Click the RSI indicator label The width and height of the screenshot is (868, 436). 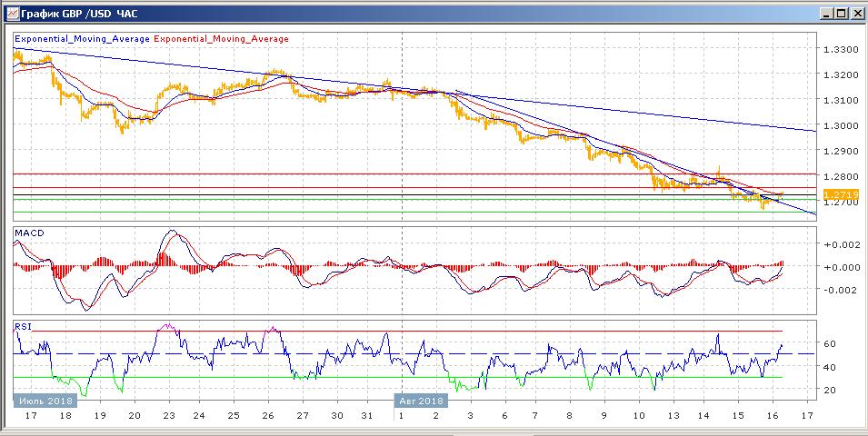click(x=22, y=323)
